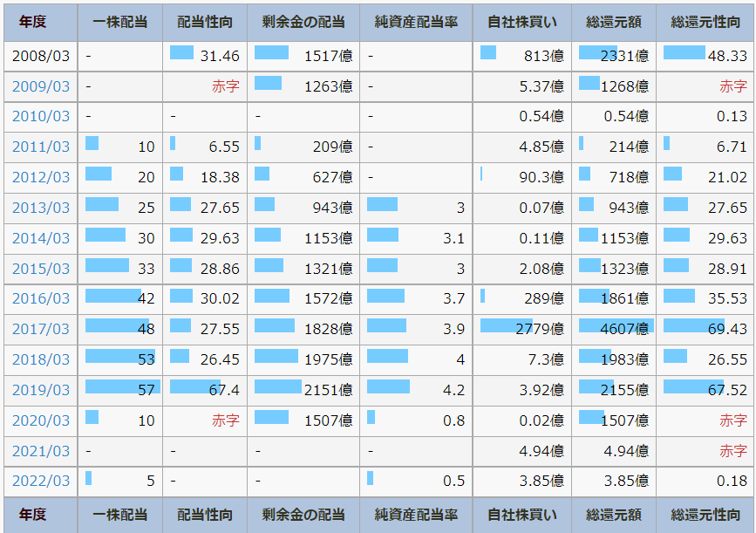Open the 2014/03 year link
This screenshot has height=533, width=756.
[x=41, y=238]
